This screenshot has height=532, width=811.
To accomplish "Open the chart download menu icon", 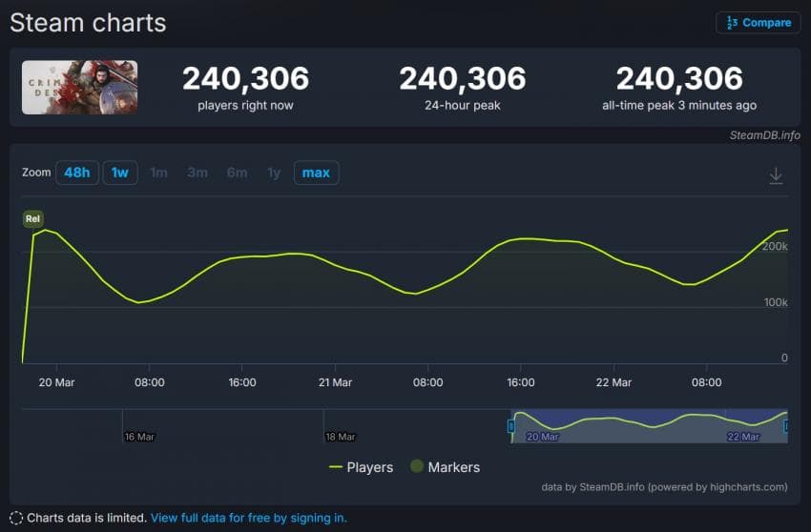I will click(x=776, y=175).
